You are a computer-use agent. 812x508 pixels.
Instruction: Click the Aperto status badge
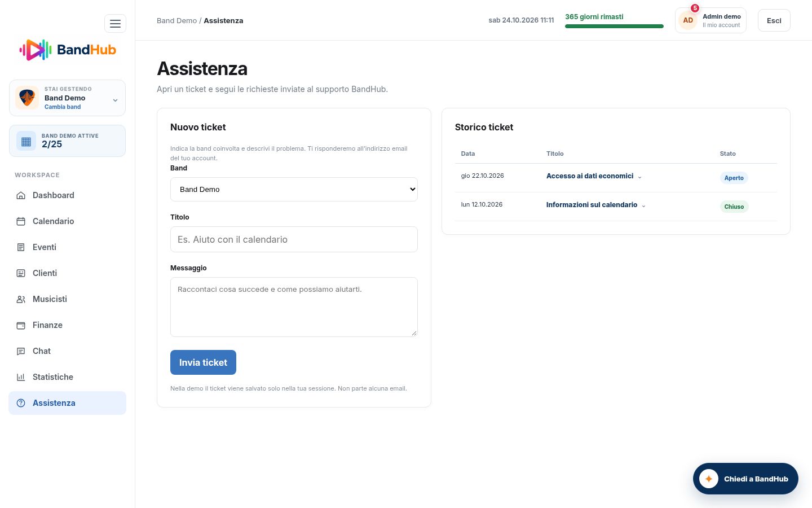734,178
